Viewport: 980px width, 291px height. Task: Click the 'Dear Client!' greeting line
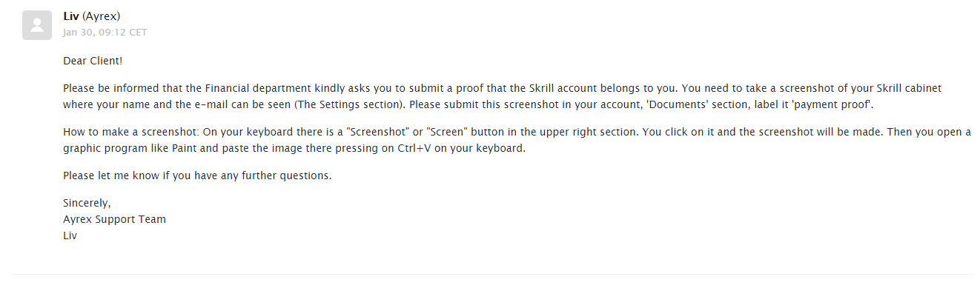click(93, 61)
